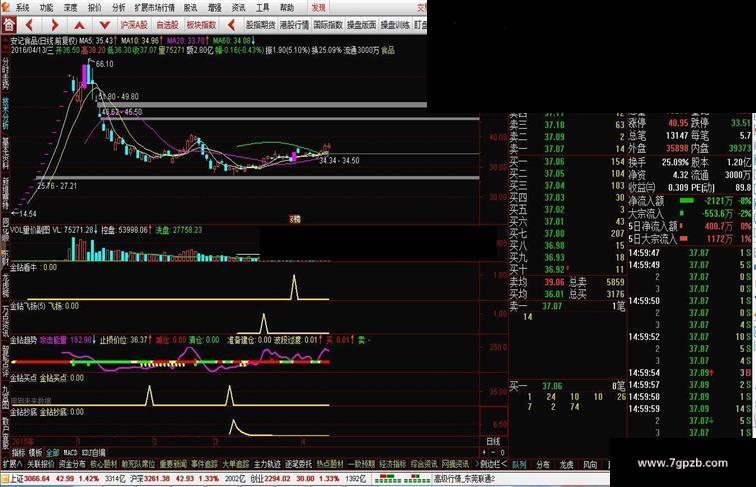Screen dimensions: 756x487
Task: Open the 报价 menu
Action: pyautogui.click(x=94, y=7)
